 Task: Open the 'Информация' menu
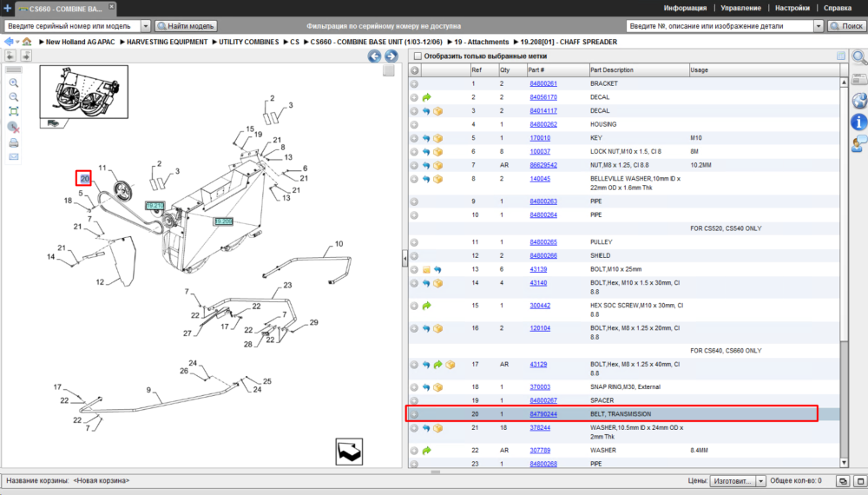point(686,9)
